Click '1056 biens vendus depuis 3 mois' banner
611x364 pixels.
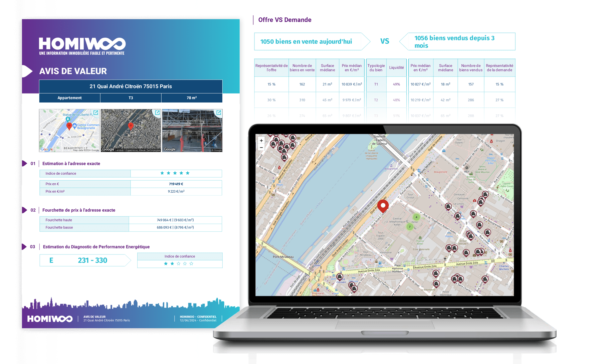(x=457, y=41)
